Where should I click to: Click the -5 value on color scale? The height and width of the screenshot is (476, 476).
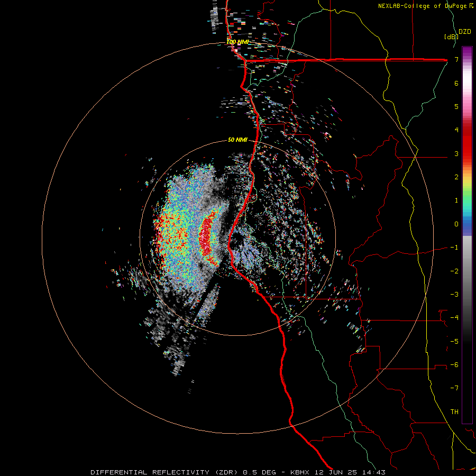click(454, 341)
